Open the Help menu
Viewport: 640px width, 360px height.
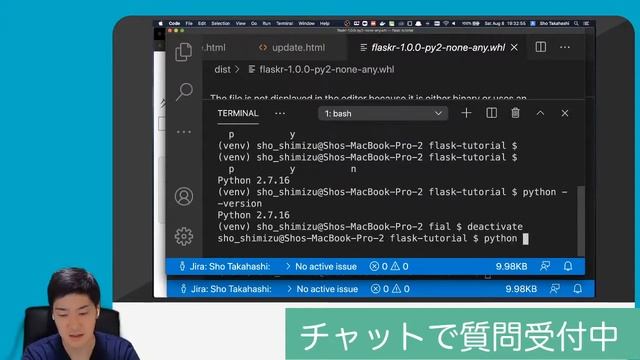point(324,24)
